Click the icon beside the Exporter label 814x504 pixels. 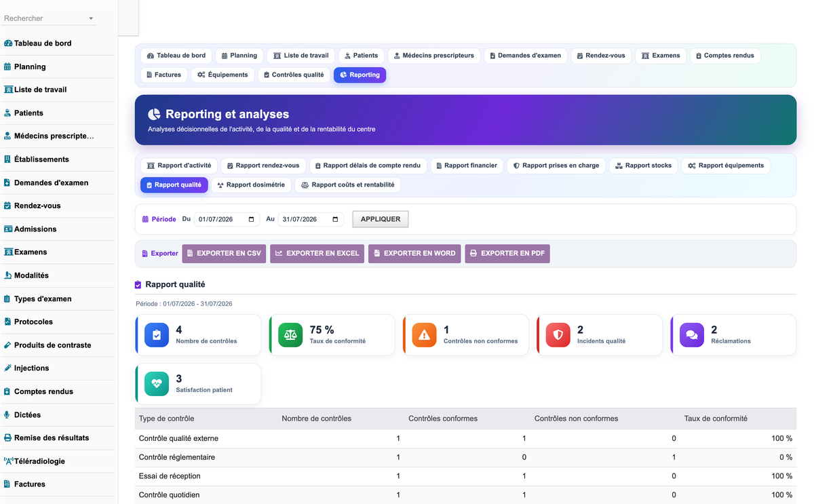(144, 254)
